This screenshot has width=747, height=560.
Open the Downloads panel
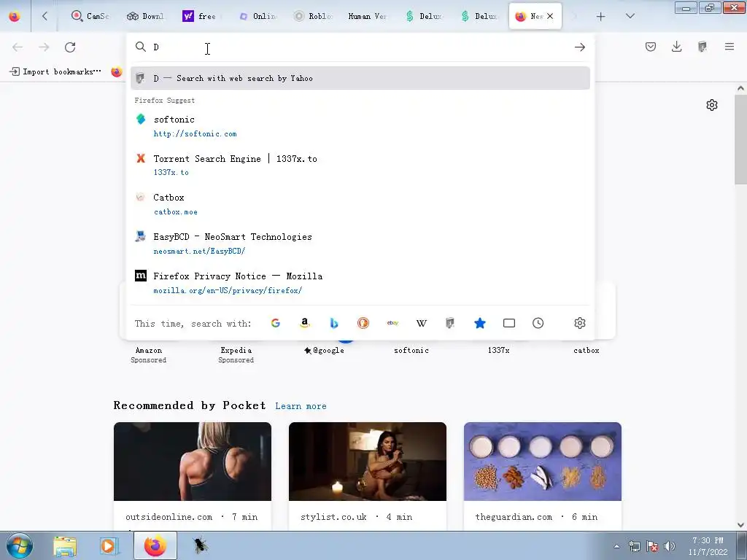pos(676,47)
